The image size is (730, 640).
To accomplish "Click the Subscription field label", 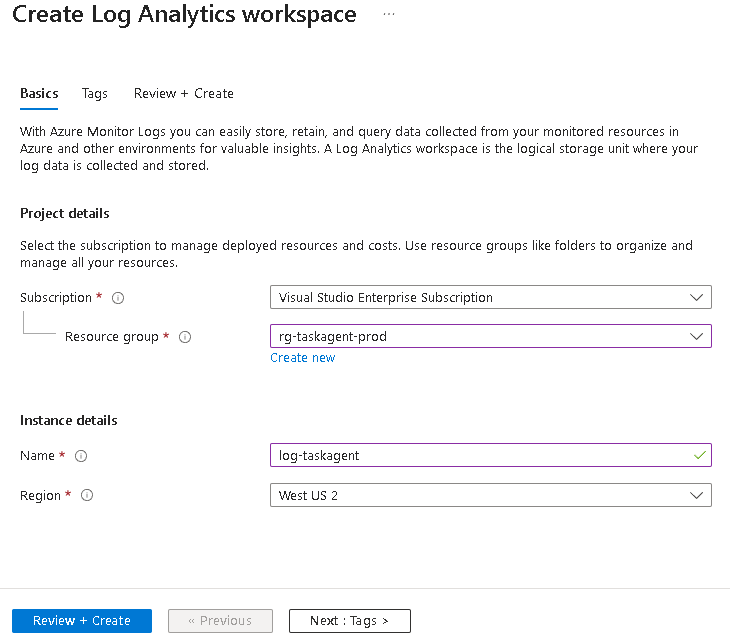I will point(56,298).
